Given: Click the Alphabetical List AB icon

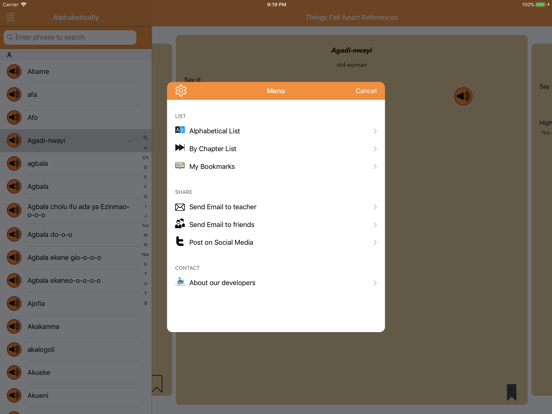Looking at the screenshot, I should pos(180,130).
